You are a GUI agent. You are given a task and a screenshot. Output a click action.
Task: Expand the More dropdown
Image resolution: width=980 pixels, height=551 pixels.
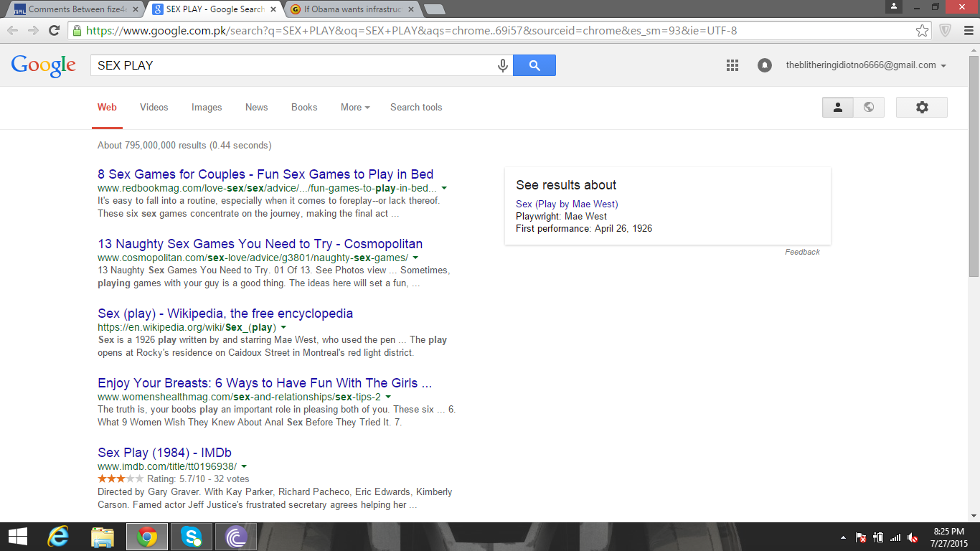pos(355,107)
